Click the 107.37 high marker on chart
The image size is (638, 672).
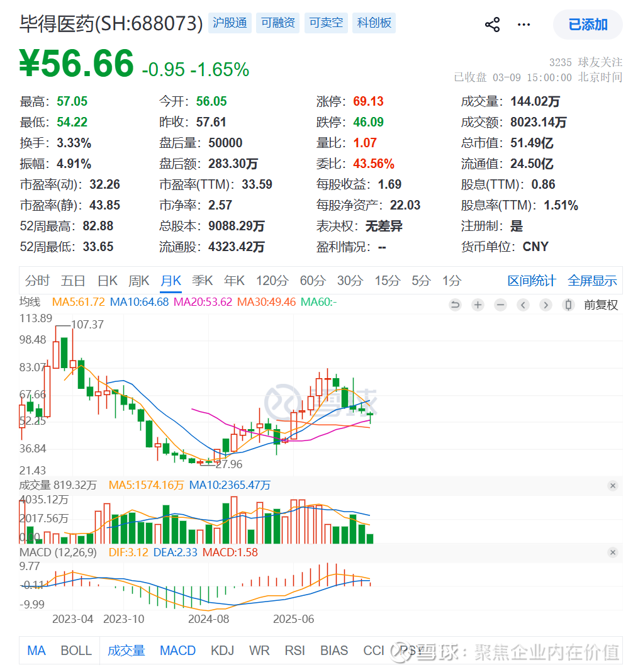pyautogui.click(x=87, y=325)
